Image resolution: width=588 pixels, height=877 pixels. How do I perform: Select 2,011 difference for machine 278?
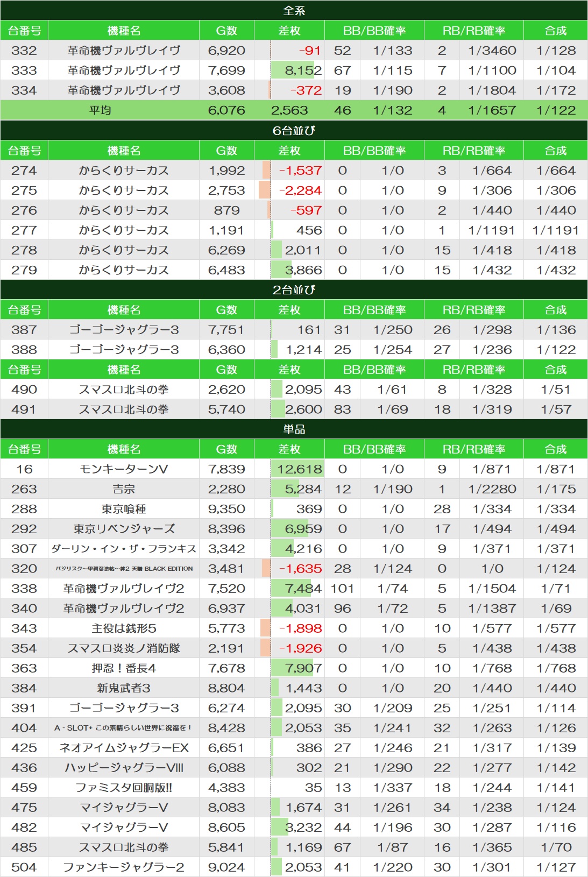(x=303, y=250)
